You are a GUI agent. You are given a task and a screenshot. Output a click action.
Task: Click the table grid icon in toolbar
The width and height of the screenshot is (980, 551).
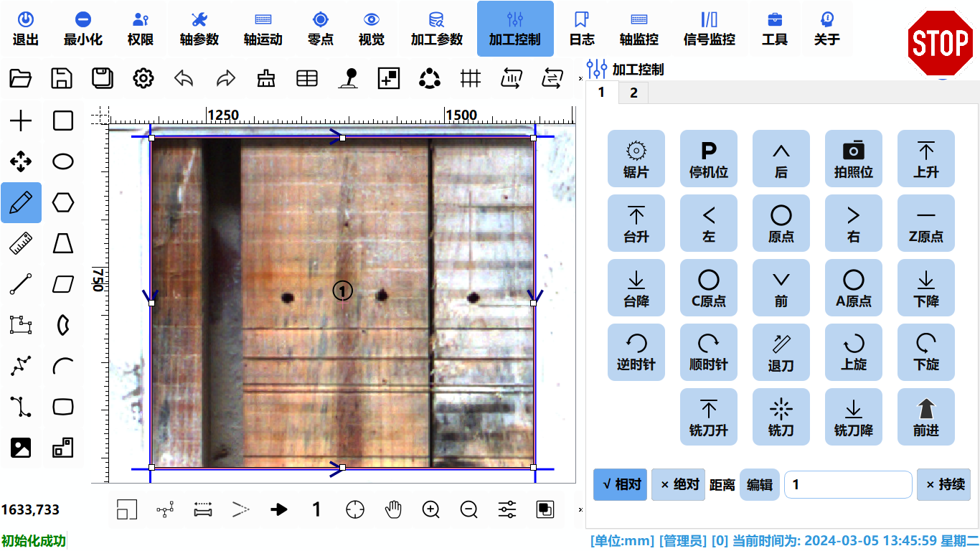tap(307, 78)
